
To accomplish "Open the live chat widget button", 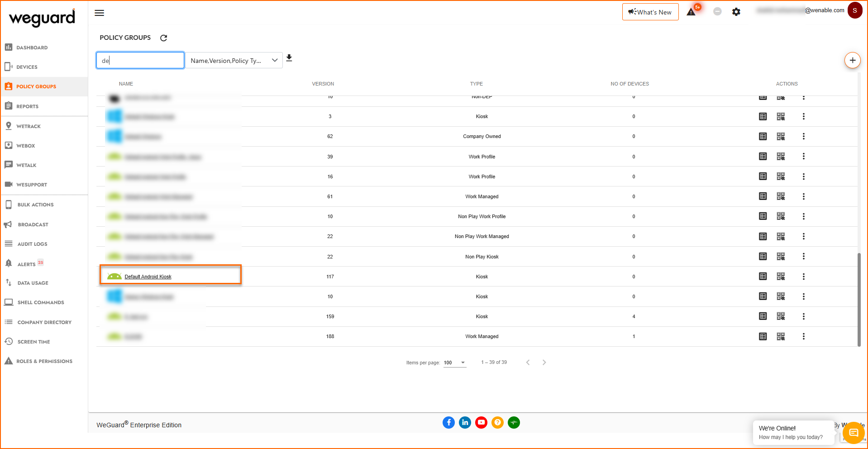I will 854,433.
